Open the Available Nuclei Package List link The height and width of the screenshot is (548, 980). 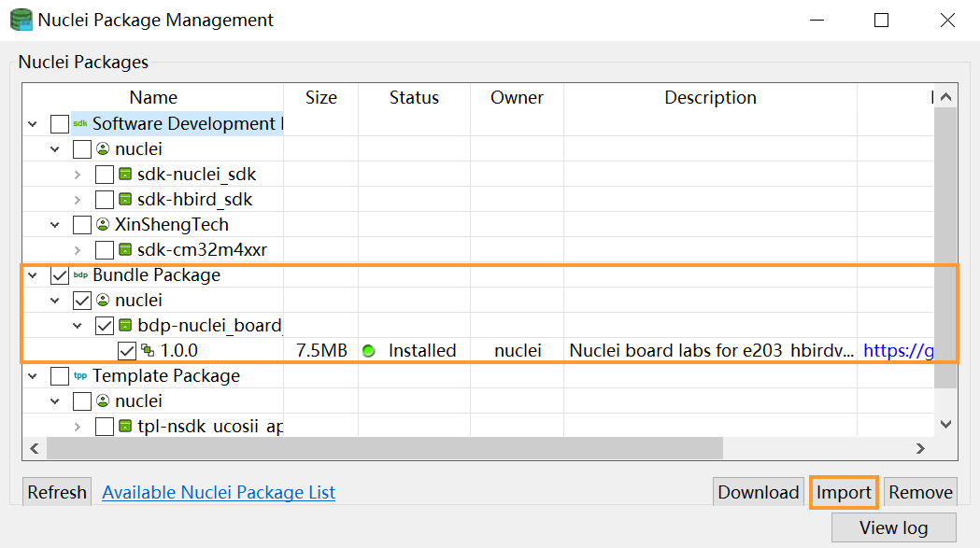point(219,492)
